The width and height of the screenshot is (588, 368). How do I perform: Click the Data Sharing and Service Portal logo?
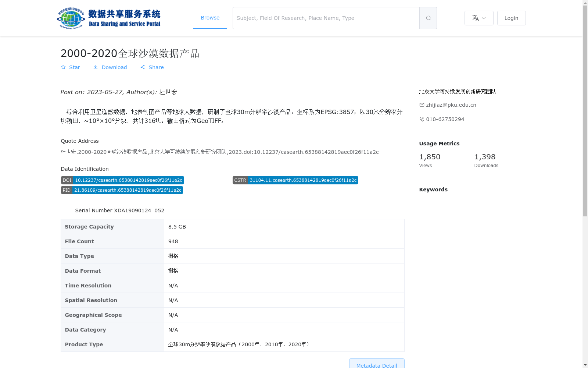pyautogui.click(x=109, y=18)
